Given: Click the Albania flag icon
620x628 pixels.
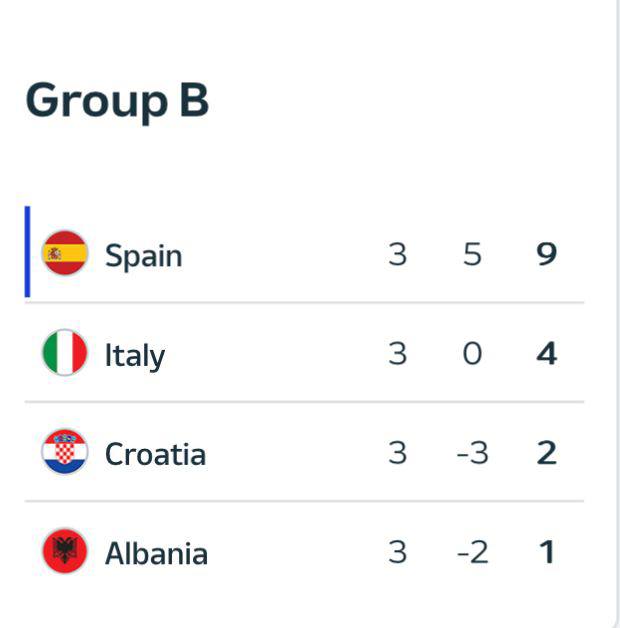Looking at the screenshot, I should 65,552.
